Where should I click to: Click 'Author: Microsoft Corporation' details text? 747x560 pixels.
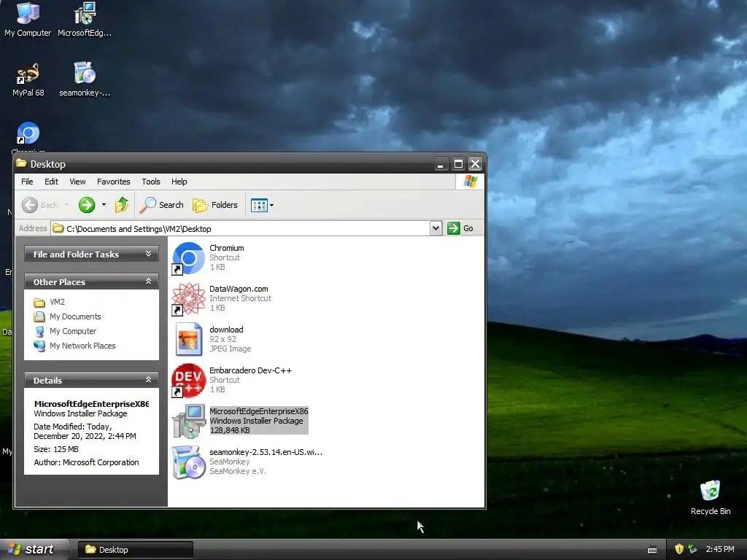click(86, 462)
